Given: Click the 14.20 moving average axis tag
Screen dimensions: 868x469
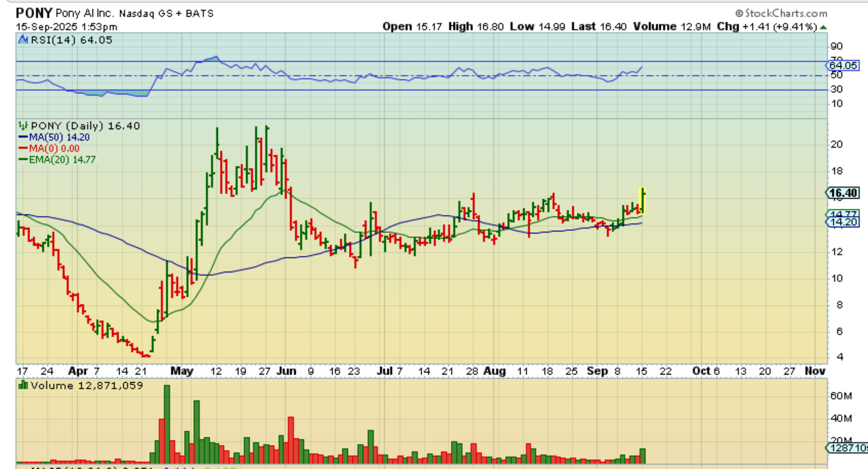Looking at the screenshot, I should [843, 222].
